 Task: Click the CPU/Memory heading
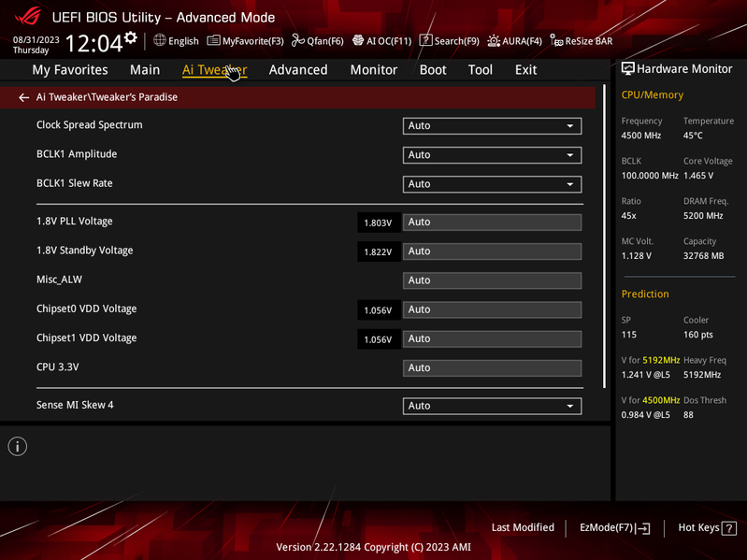653,94
